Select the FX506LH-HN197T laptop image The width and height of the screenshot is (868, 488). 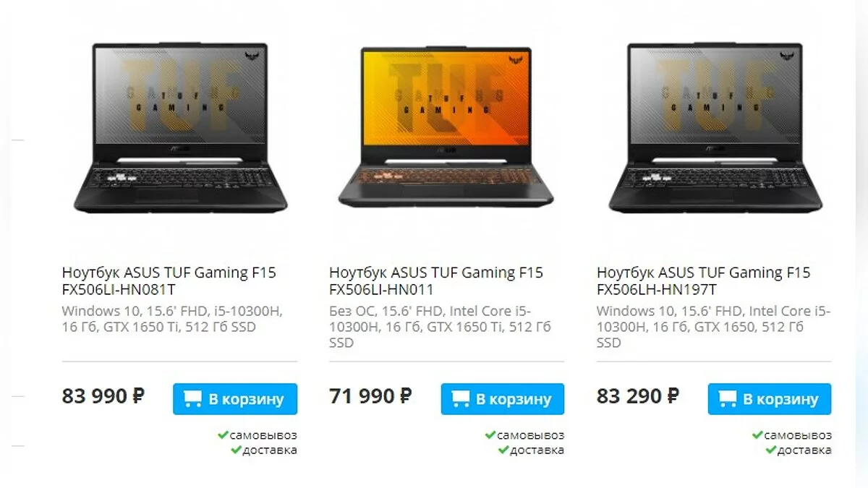[x=715, y=128]
